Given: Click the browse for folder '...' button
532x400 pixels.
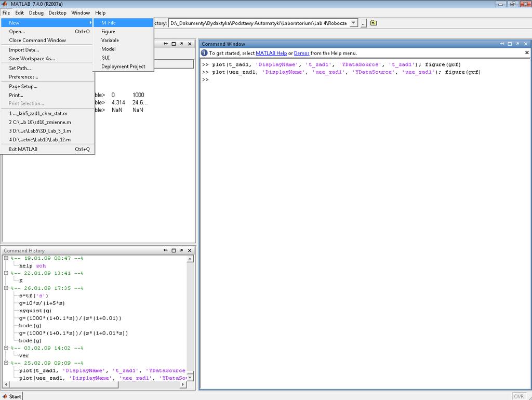Looking at the screenshot, I should (x=363, y=23).
